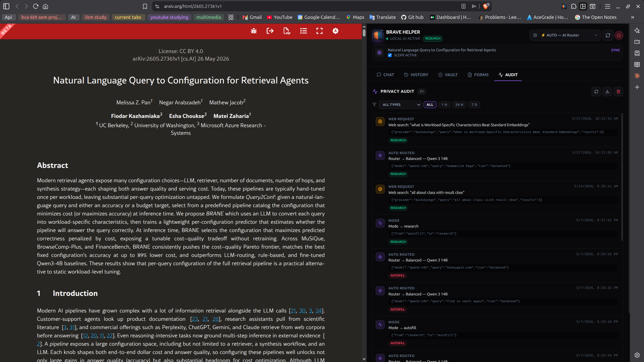This screenshot has height=362, width=644.
Task: Go to browser home icon
Action: pos(45,6)
